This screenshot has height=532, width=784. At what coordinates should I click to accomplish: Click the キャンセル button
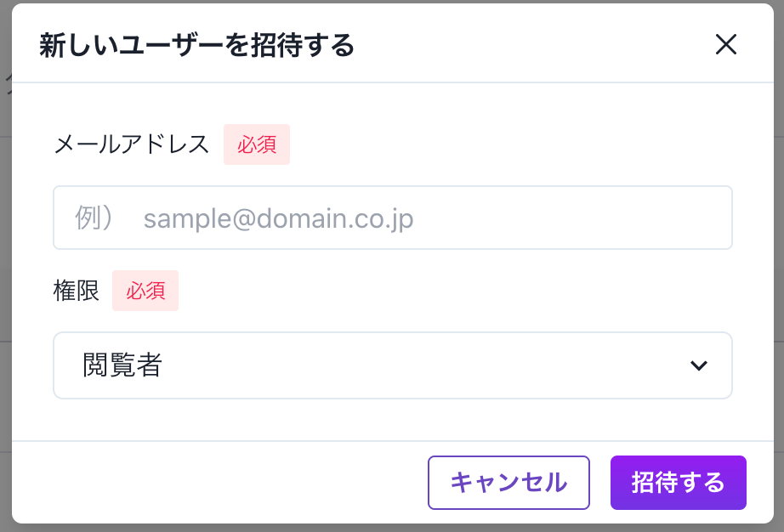click(508, 483)
